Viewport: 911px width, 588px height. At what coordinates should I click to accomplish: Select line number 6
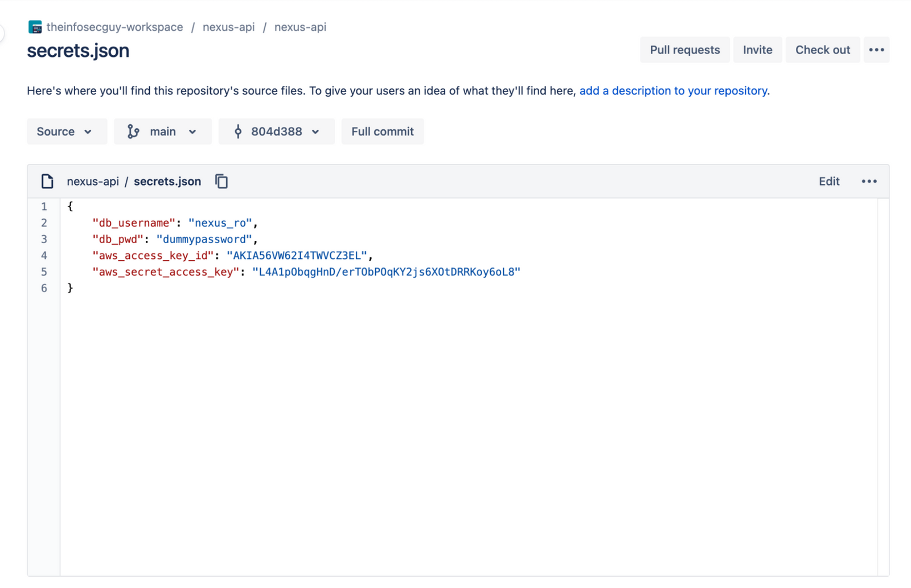click(x=44, y=288)
